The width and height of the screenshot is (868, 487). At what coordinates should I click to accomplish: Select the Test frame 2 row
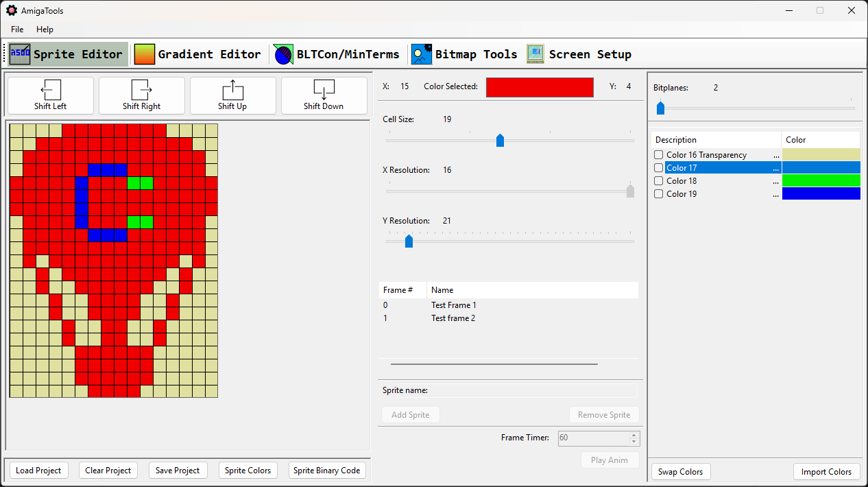coord(508,318)
